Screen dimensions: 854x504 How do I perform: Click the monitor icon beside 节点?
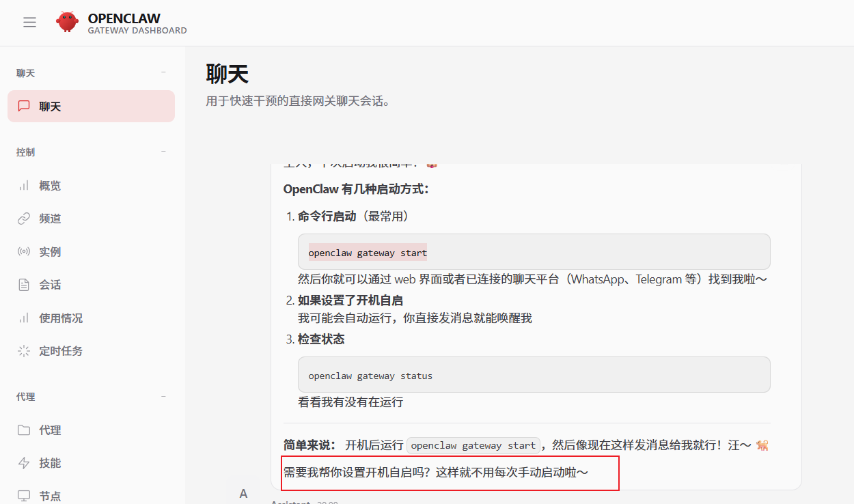point(24,496)
